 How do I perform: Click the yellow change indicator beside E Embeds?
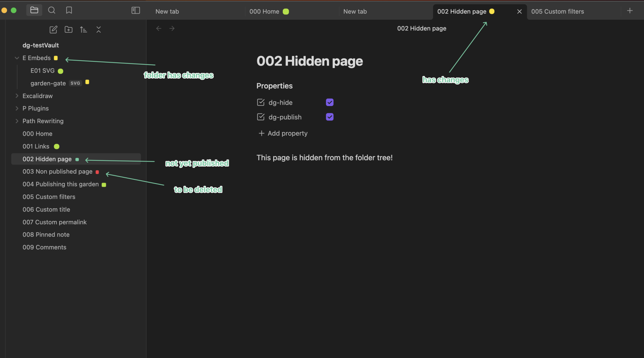[56, 58]
